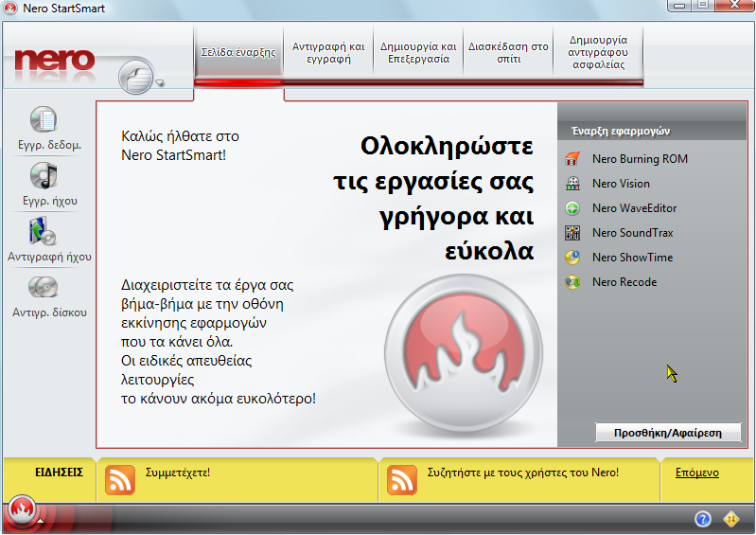This screenshot has height=535, width=756.
Task: Open the Δημιουργία αντιγράφου ασφαλείας tab
Action: tap(598, 52)
